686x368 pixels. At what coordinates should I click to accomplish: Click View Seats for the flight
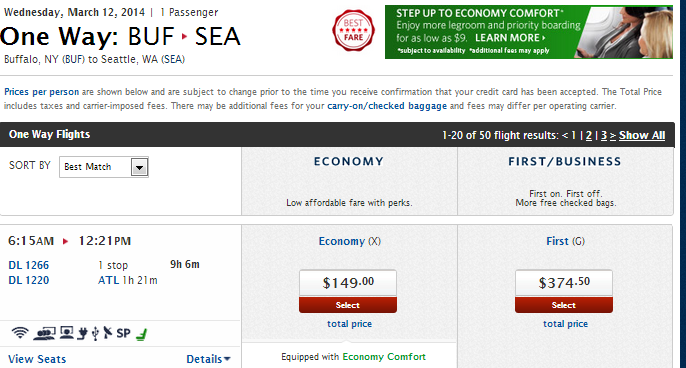(x=37, y=359)
